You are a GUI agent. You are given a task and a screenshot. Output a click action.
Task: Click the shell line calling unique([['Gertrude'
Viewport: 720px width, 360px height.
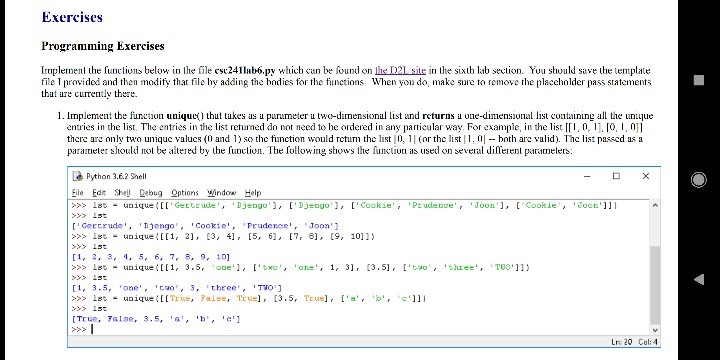344,205
